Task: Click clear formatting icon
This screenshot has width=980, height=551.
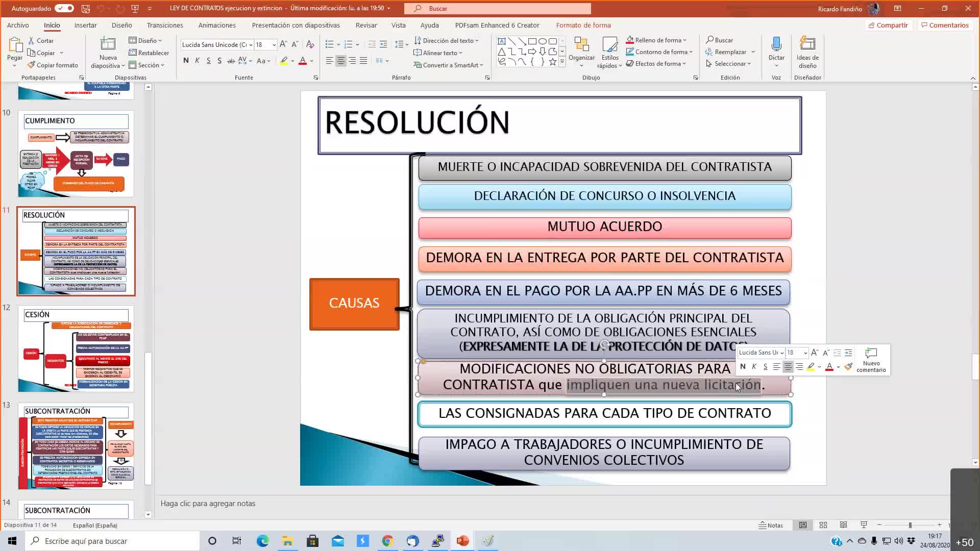Action: [310, 44]
